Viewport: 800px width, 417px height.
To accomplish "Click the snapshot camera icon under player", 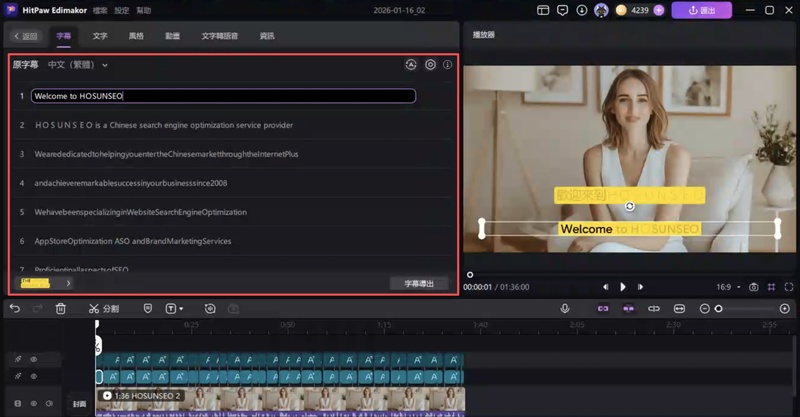I will click(753, 287).
